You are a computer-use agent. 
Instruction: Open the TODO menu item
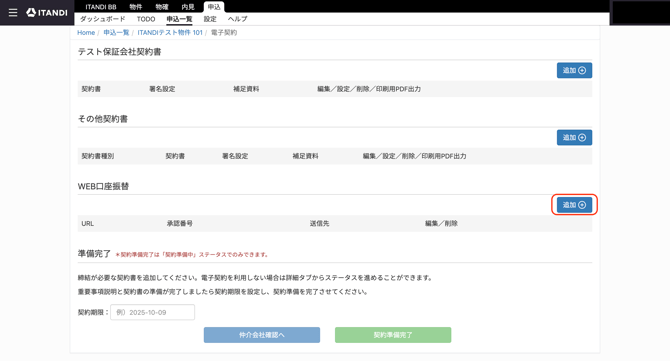[146, 19]
